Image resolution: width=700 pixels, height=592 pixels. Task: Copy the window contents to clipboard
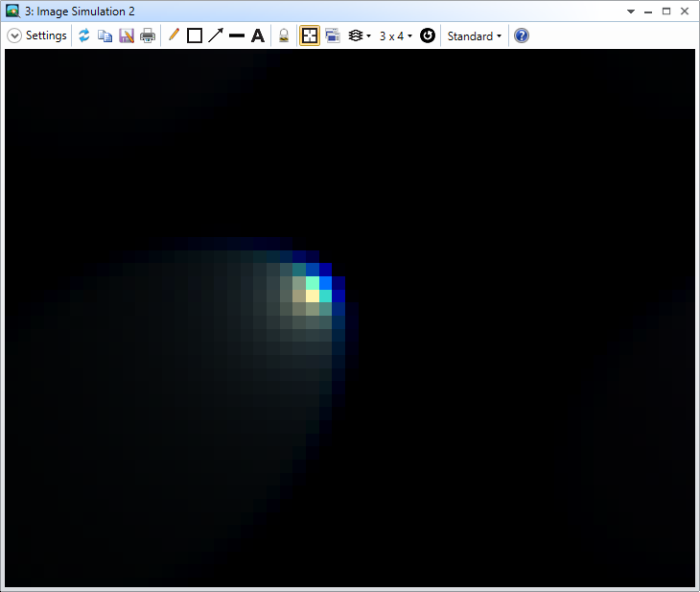(x=105, y=36)
